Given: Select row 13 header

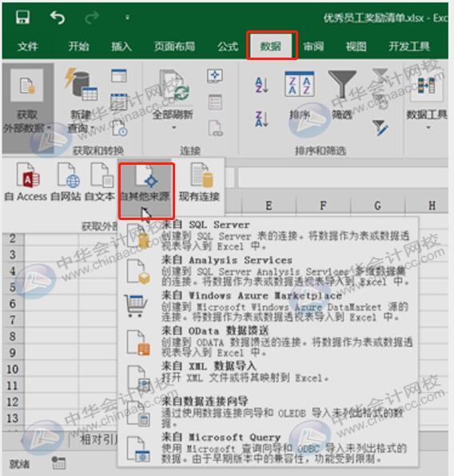Looking at the screenshot, I should point(13,418).
